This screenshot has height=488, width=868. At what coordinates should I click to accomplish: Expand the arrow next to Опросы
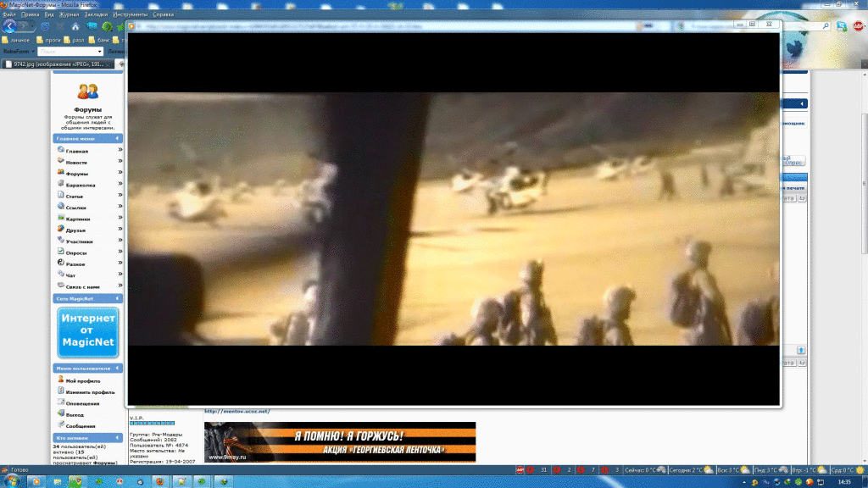[120, 252]
